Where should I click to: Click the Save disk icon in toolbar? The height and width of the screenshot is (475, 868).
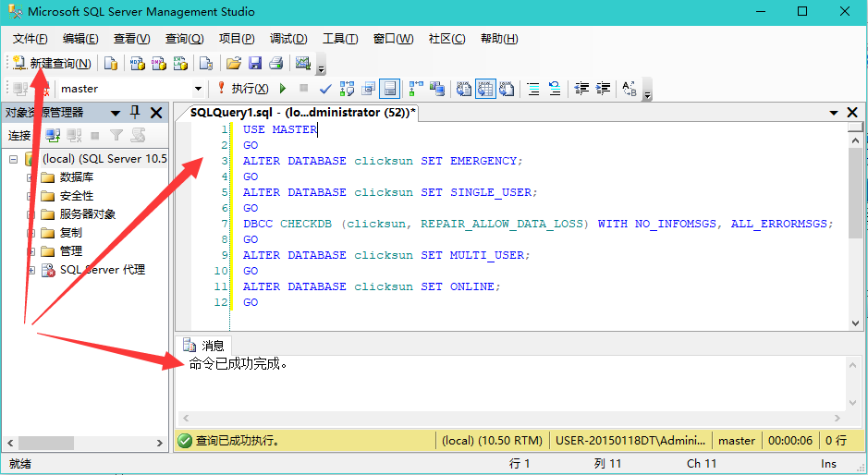pyautogui.click(x=254, y=64)
